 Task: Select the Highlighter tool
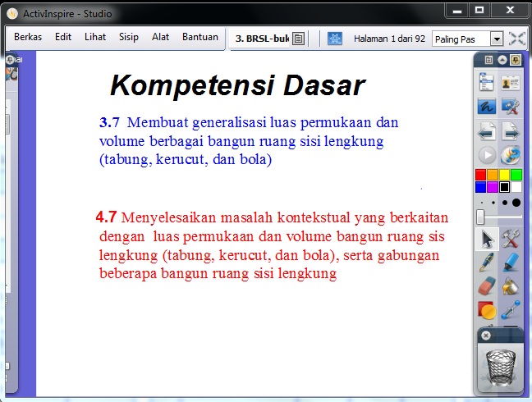click(511, 263)
